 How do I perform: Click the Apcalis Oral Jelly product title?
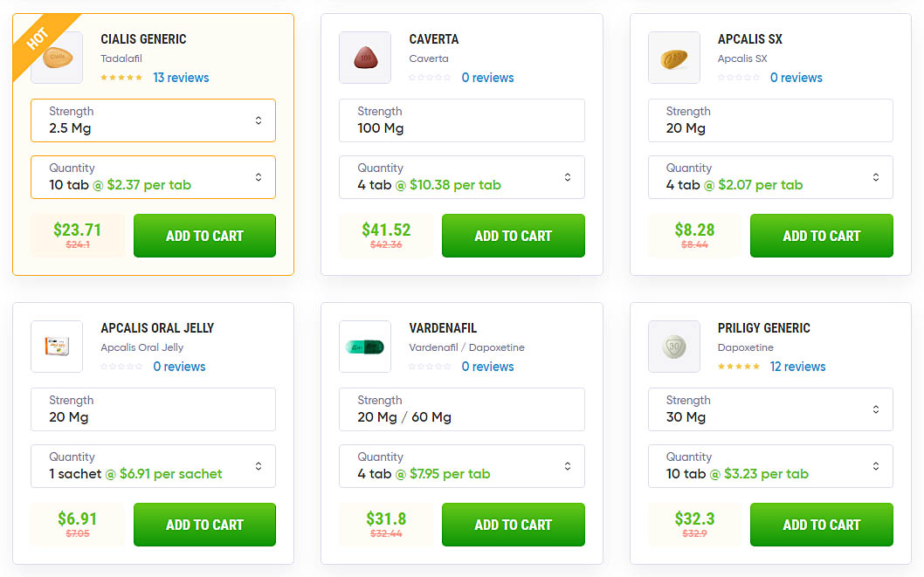[157, 328]
